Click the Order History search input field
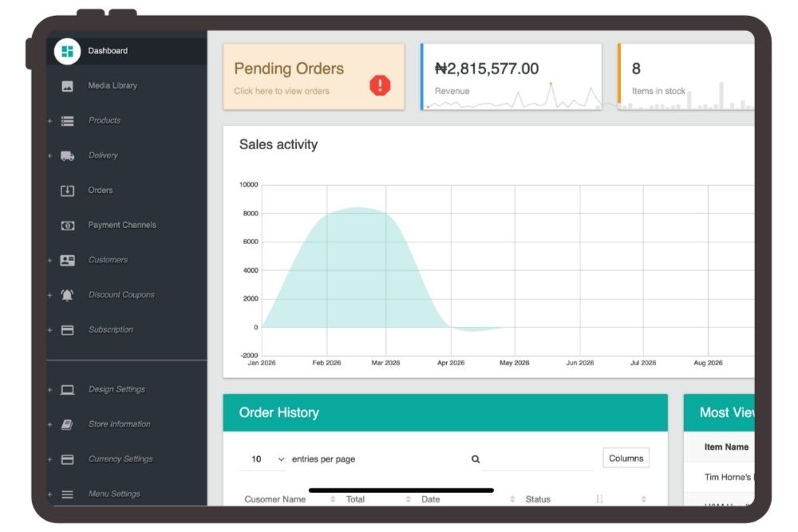798x532 pixels. pos(538,459)
